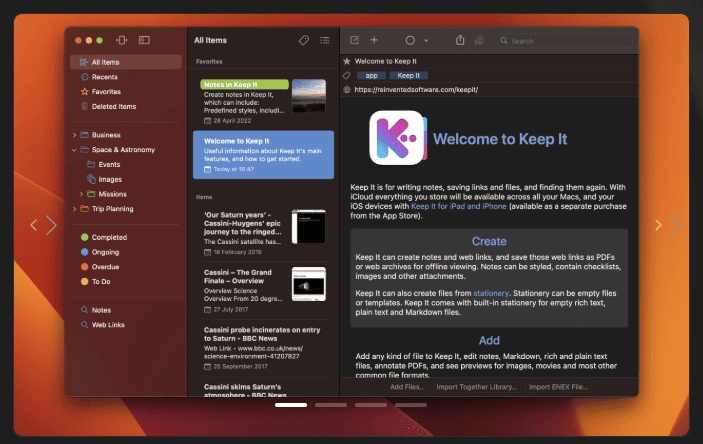The image size is (703, 444).
Task: Select the Space & Astronomy folder
Action: point(123,150)
